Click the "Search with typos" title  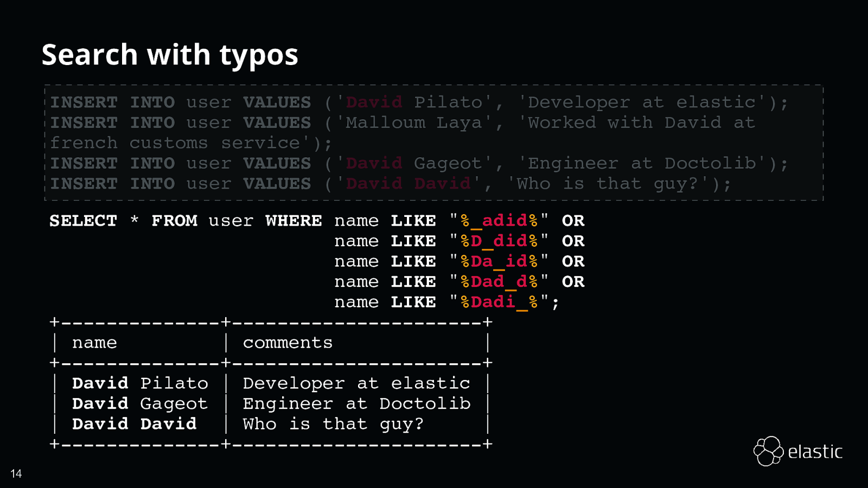click(170, 55)
